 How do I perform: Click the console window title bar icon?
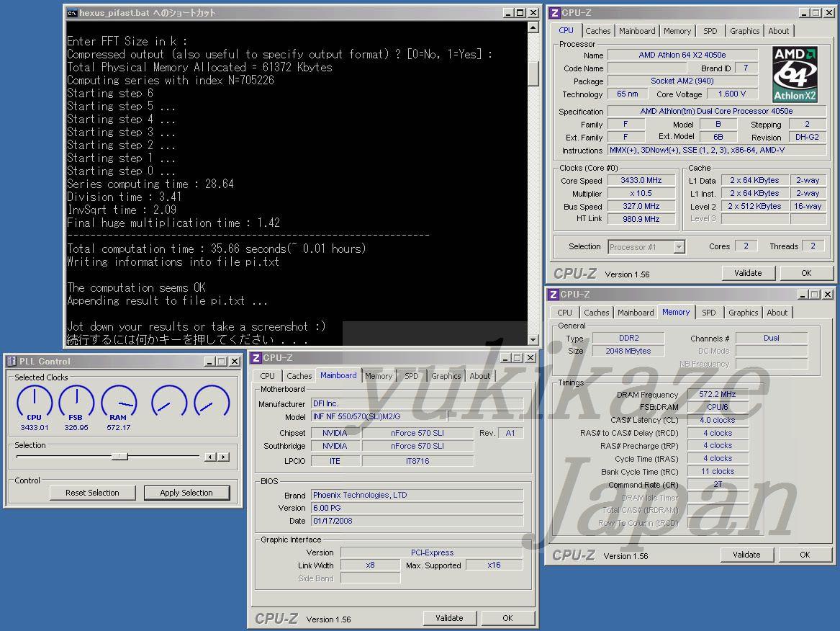(x=72, y=13)
